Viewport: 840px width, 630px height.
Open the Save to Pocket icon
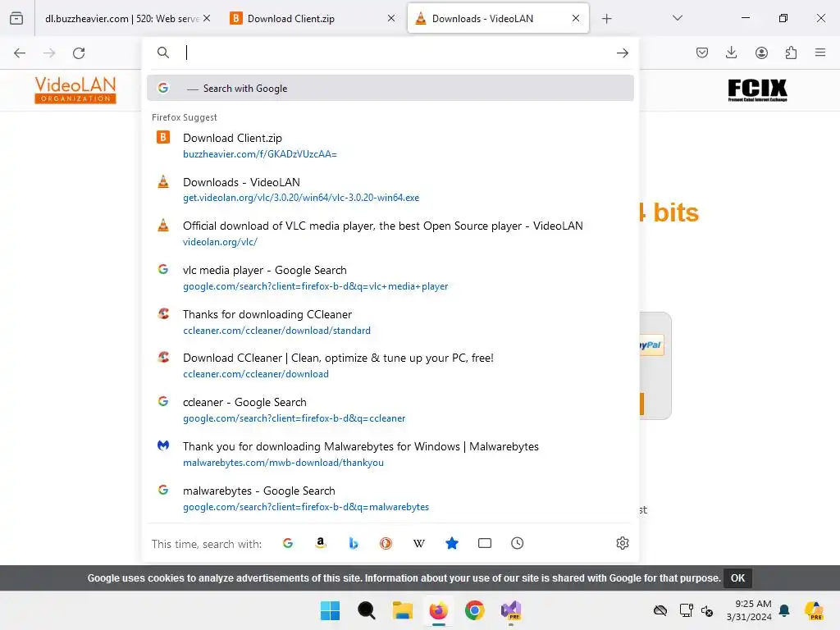point(702,52)
